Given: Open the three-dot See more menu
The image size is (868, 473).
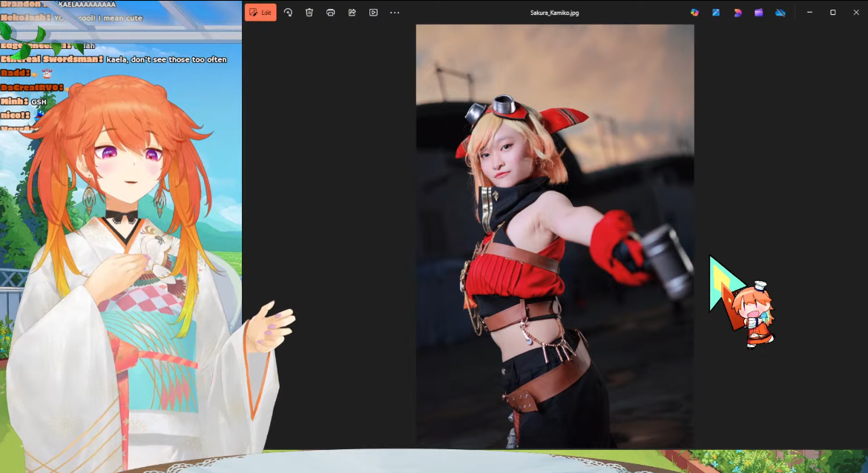Looking at the screenshot, I should [395, 12].
